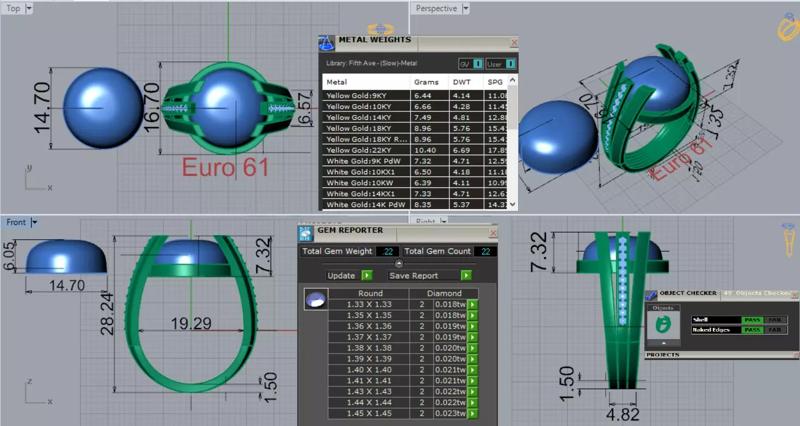This screenshot has height=426, width=800.
Task: Click FAIL indicator for Shell check
Action: (x=774, y=320)
